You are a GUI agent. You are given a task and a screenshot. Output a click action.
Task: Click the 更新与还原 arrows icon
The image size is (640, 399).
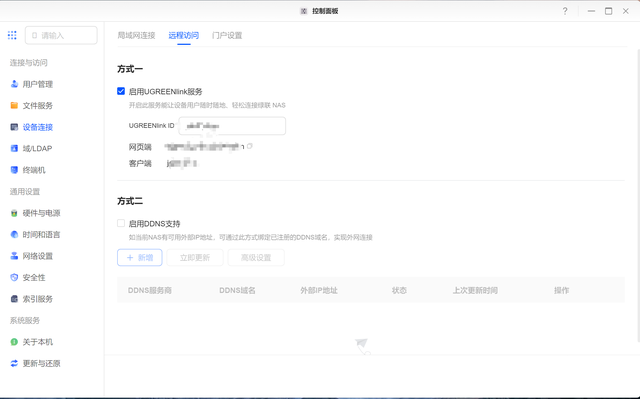click(x=14, y=364)
